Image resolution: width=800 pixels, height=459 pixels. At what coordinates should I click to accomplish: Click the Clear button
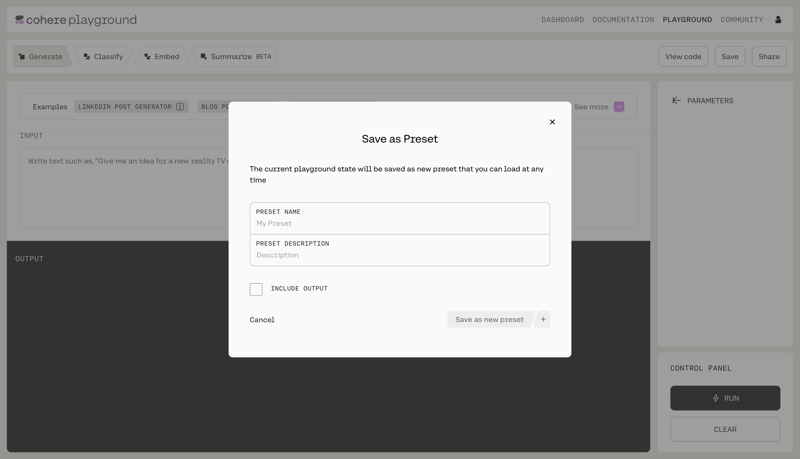[x=725, y=429]
